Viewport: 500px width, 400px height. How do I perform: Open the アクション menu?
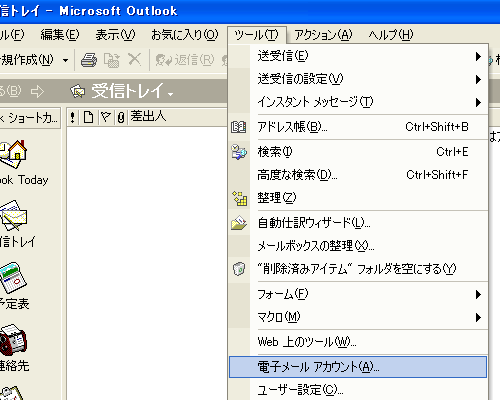point(323,35)
